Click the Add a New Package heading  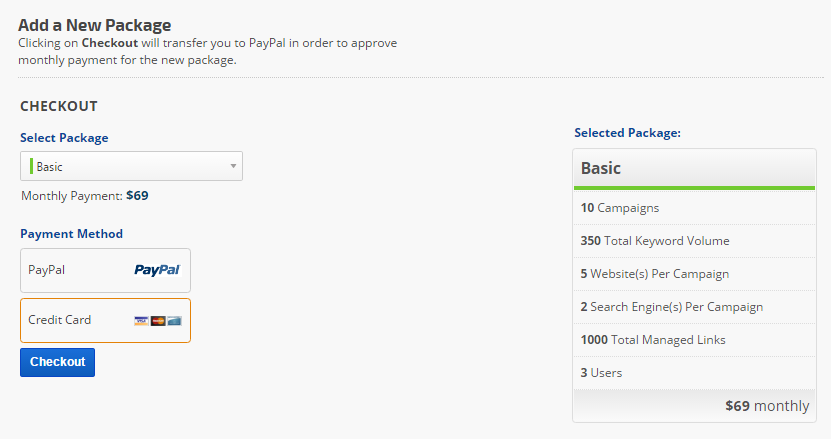(x=95, y=25)
